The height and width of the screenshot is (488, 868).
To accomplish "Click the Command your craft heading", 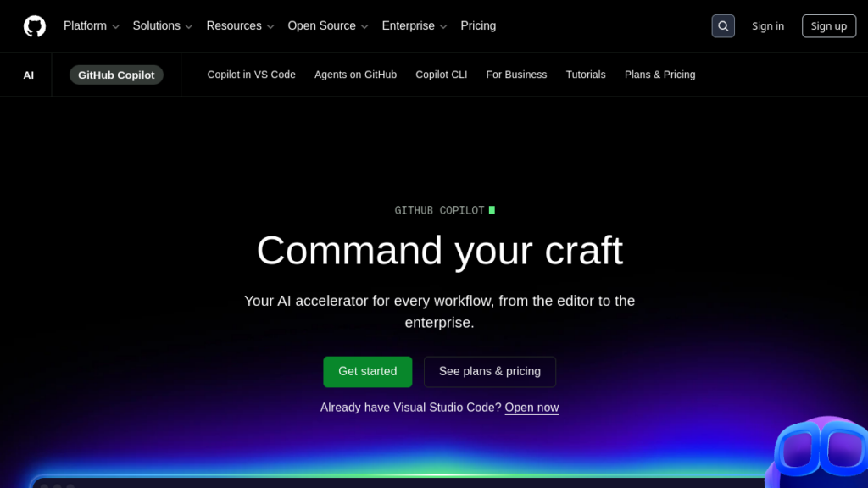I will (x=440, y=251).
